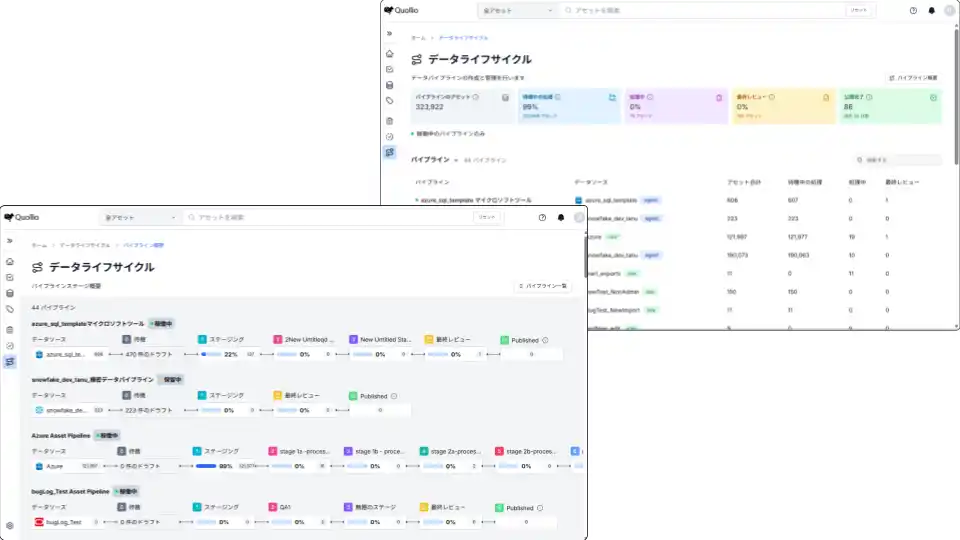The image size is (960, 540).
Task: Open the 全アセット dropdown in the front window
Action: [x=140, y=217]
